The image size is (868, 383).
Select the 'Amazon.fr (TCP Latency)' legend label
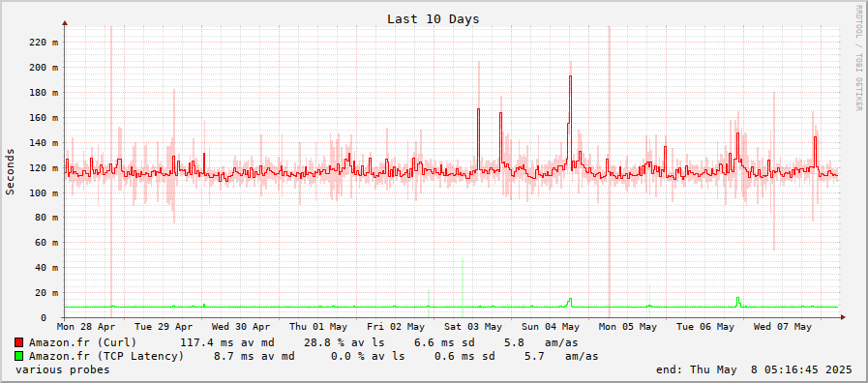(x=106, y=357)
